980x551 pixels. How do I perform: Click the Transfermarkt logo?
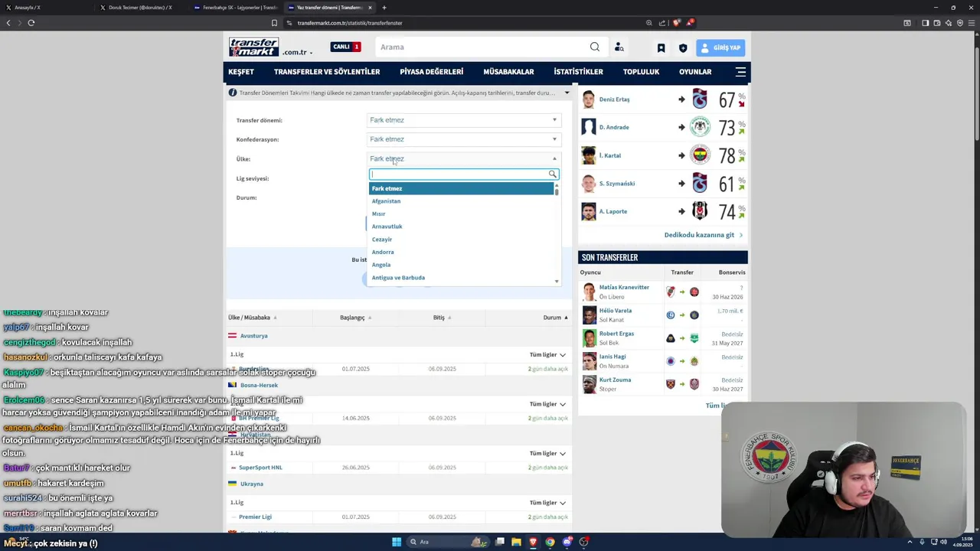[254, 47]
